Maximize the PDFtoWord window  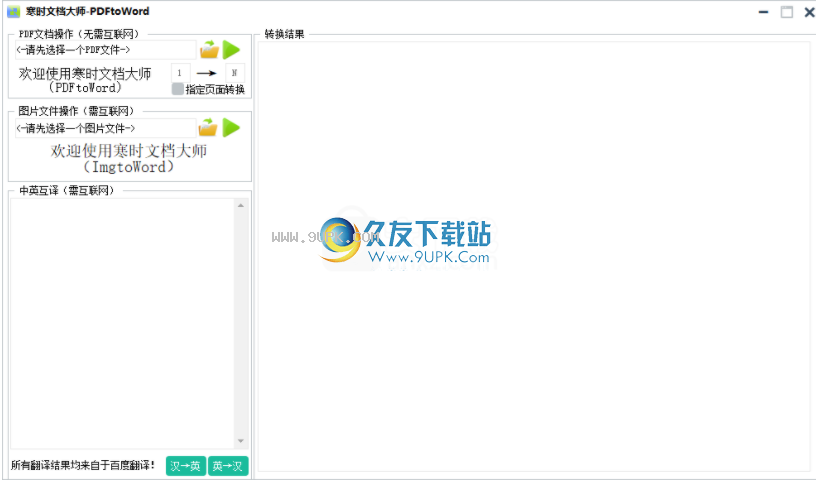coord(787,12)
